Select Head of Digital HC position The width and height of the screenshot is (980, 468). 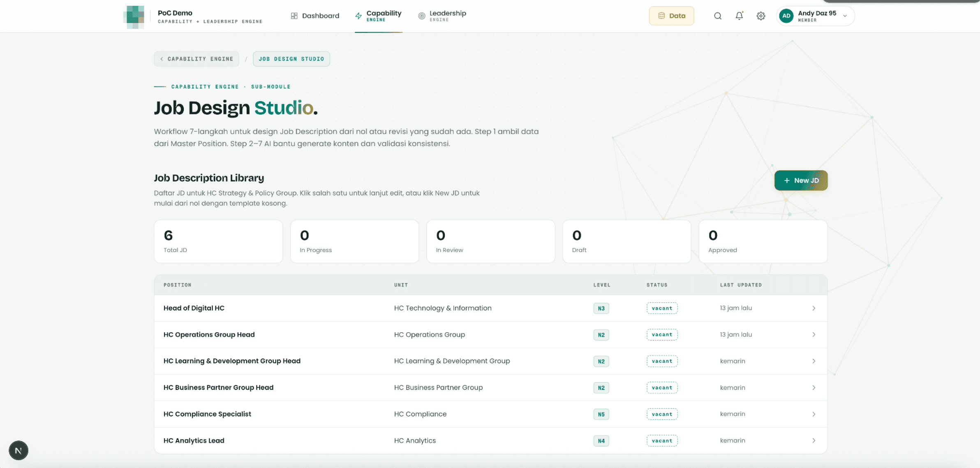pyautogui.click(x=194, y=308)
